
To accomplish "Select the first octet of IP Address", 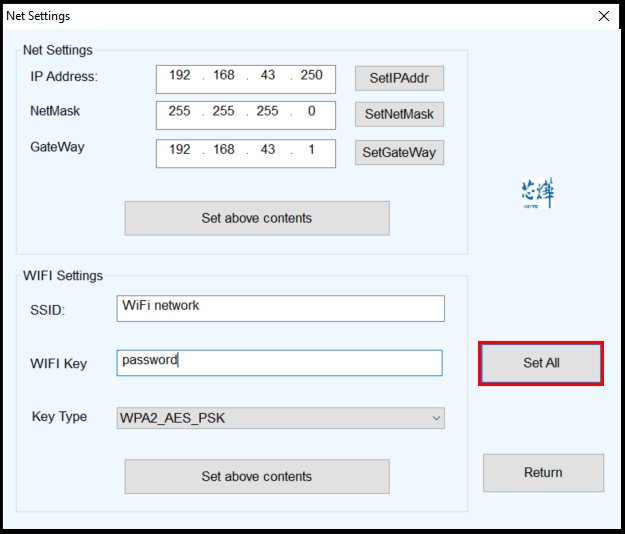I will click(180, 76).
